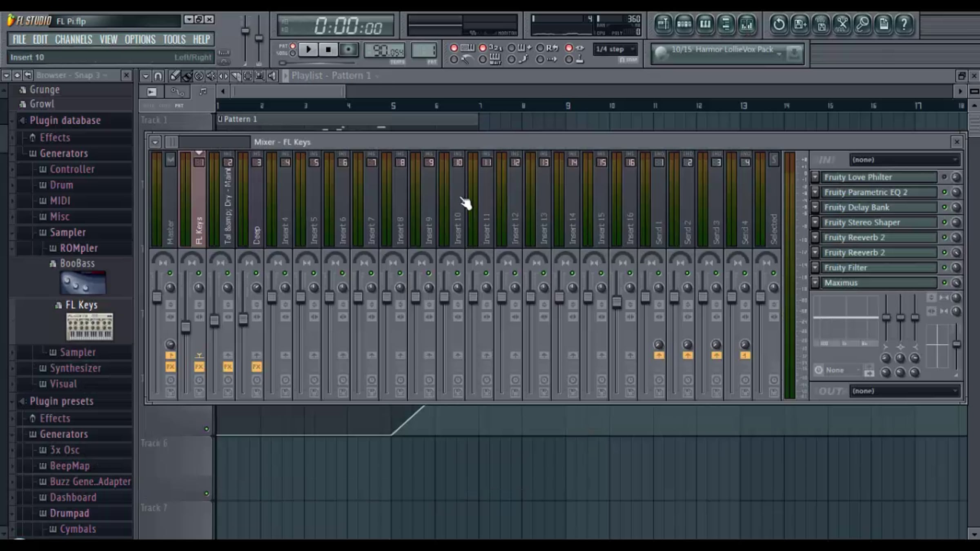Enable countdown before recording

tap(483, 48)
